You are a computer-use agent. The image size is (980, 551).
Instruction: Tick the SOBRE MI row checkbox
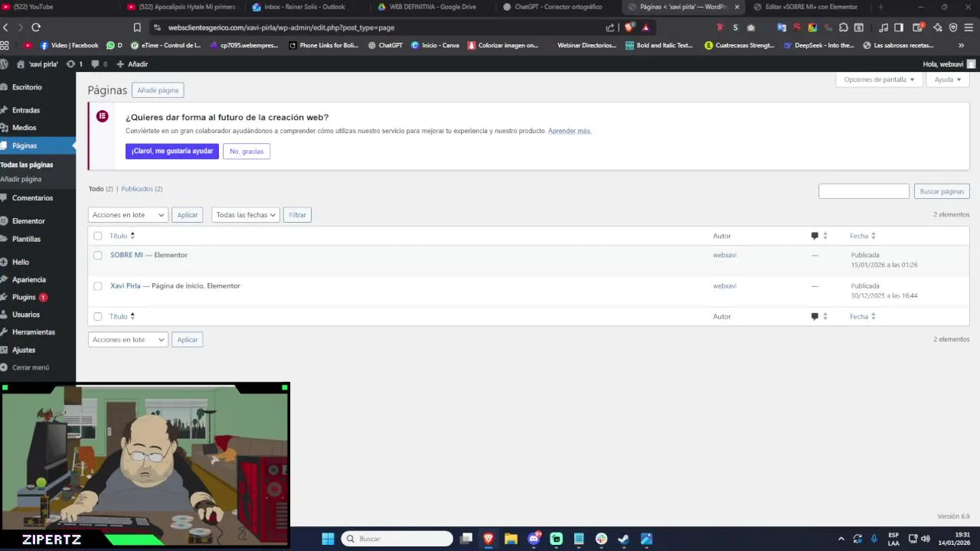pos(97,256)
